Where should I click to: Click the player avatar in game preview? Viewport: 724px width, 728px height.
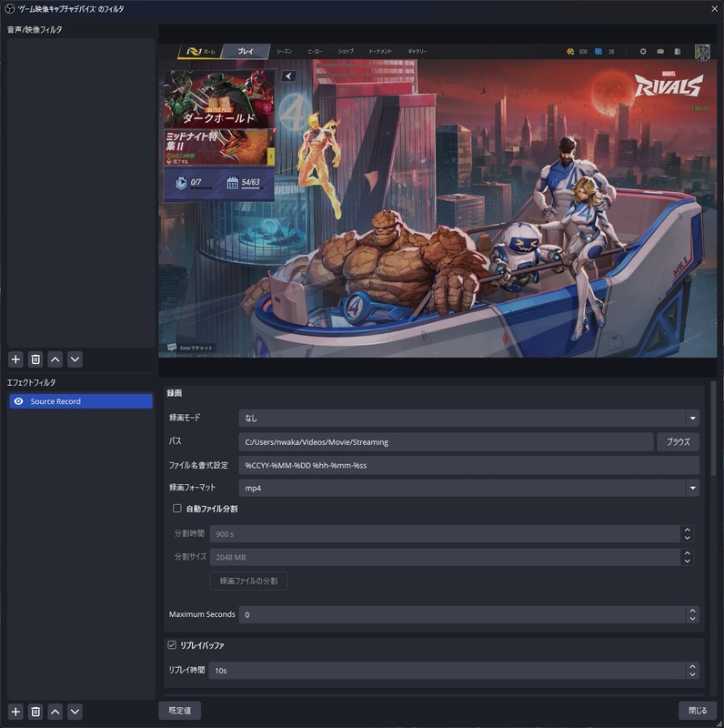pos(702,52)
